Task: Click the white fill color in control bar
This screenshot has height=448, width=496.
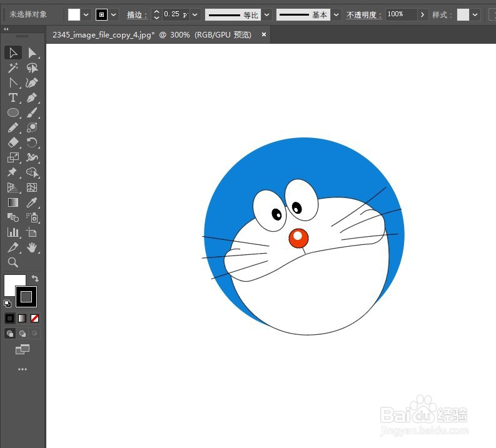Action: pos(74,14)
